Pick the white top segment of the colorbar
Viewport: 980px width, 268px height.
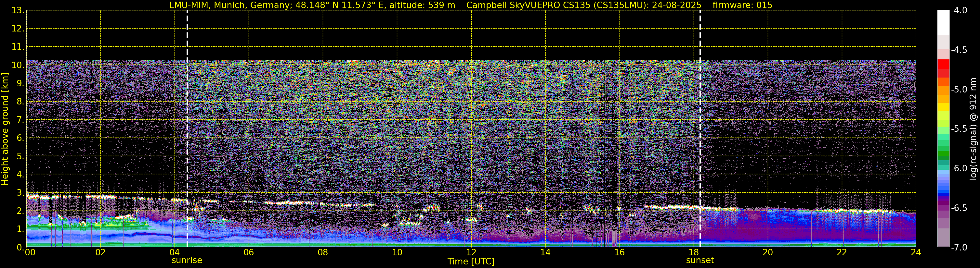coord(943,23)
